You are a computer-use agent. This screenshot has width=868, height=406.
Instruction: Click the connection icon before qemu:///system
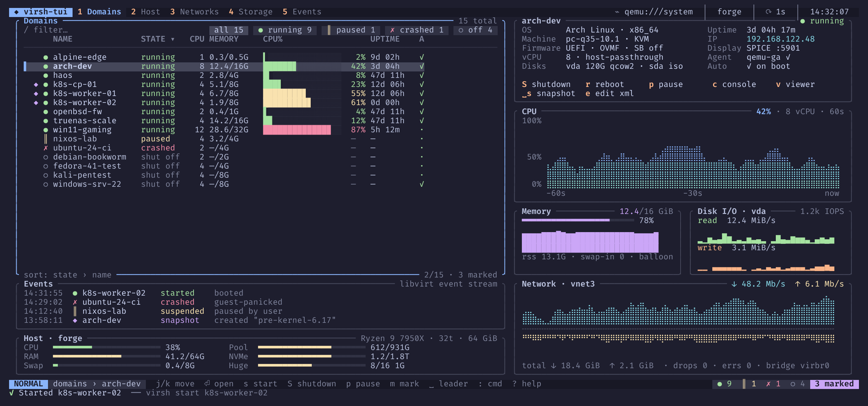(x=617, y=12)
